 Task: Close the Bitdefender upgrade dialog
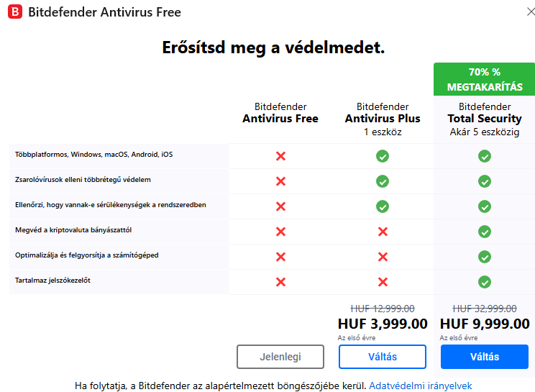tap(531, 11)
